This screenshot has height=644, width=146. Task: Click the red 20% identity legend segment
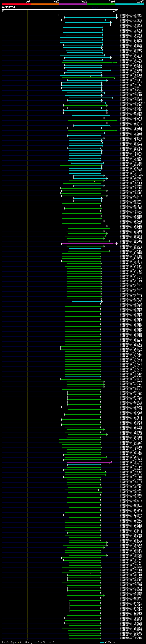pyautogui.click(x=16, y=4)
